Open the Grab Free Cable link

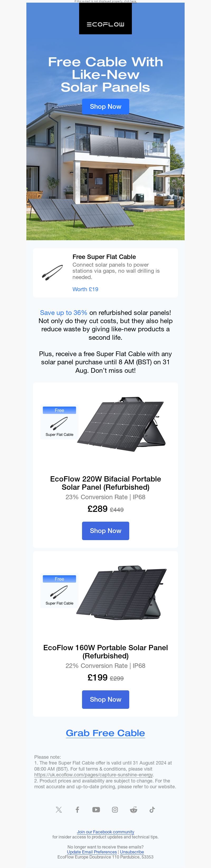[x=105, y=733]
